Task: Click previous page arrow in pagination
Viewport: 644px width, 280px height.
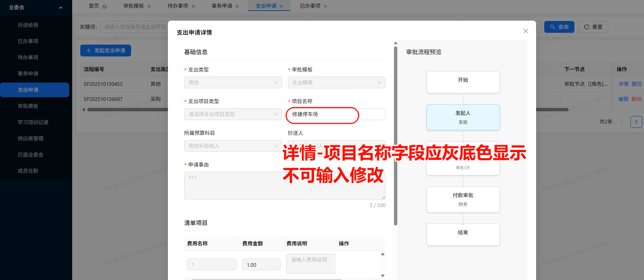Action: tap(622, 122)
